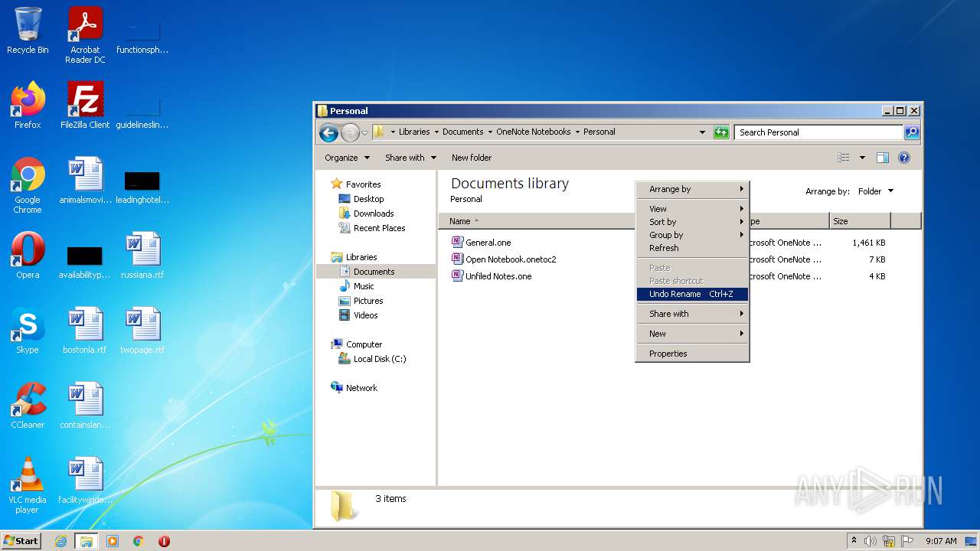This screenshot has width=980, height=551.
Task: Open the Share with context submenu
Action: coord(692,314)
